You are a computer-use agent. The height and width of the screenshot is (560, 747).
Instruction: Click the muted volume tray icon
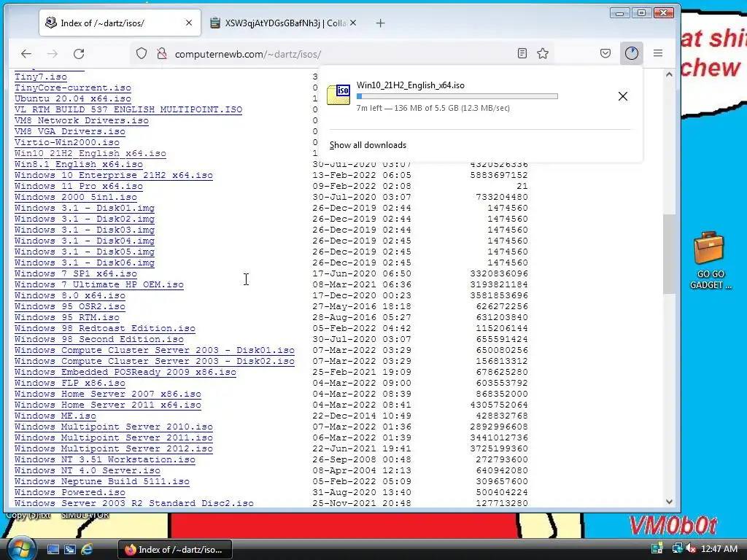pos(691,549)
